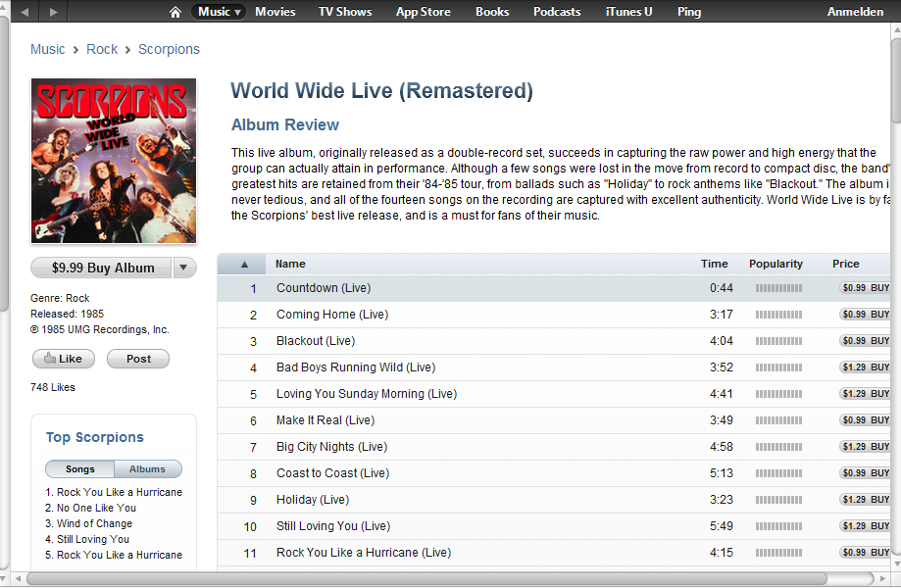901x588 pixels.
Task: Buy Rock You Like a Hurricane (Live)
Action: point(866,552)
